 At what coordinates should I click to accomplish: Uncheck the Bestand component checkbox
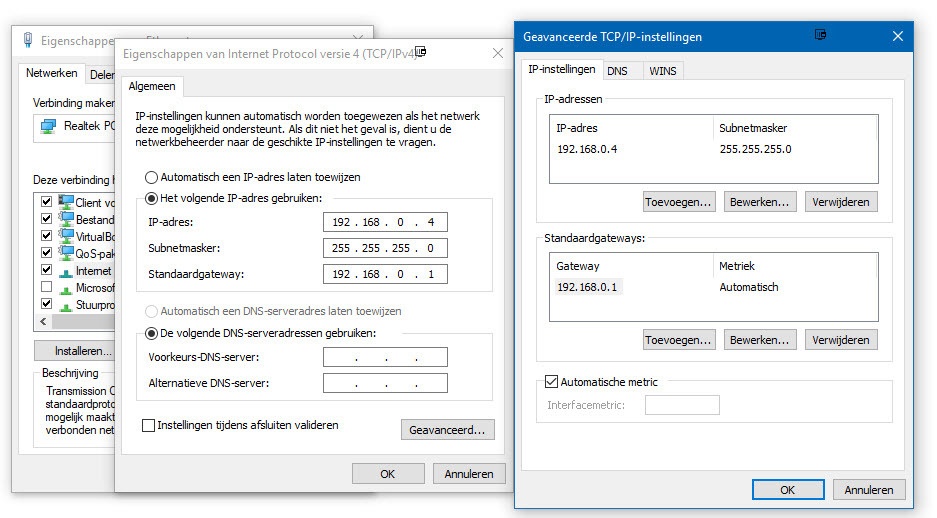(46, 219)
